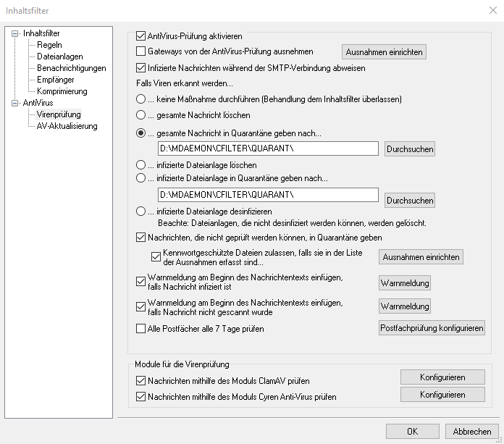Disable ClamAV module scanning checkbox
The image size is (504, 444).
click(x=141, y=380)
